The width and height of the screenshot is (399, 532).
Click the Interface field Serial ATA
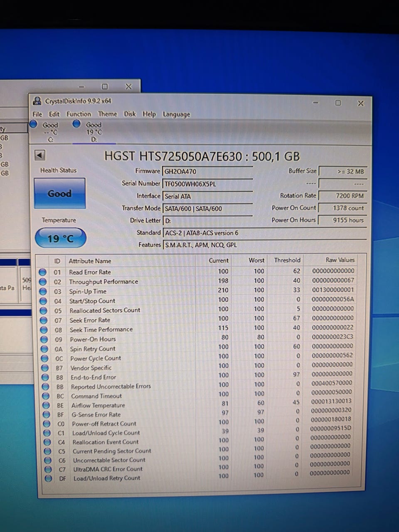coord(207,196)
